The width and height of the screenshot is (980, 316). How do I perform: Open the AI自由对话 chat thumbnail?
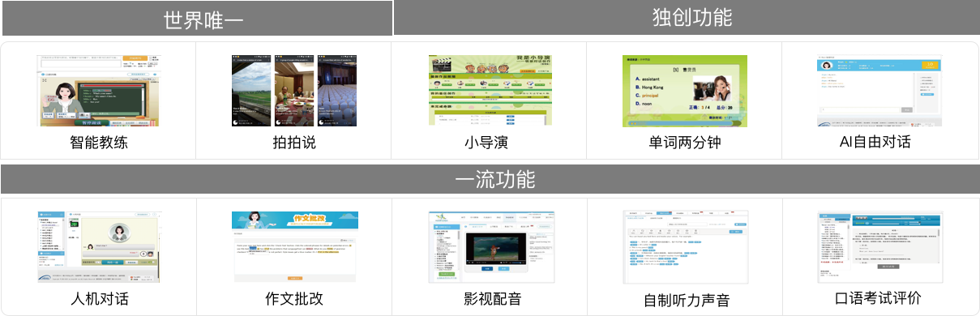click(x=879, y=91)
